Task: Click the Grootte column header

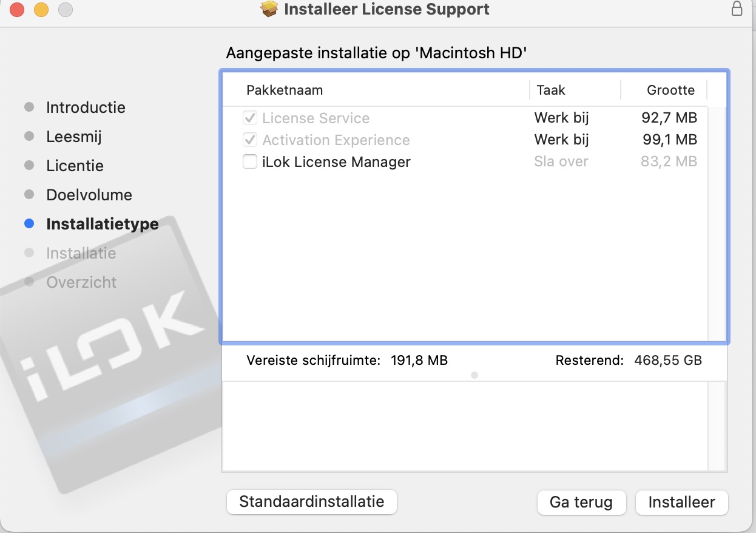Action: 670,90
